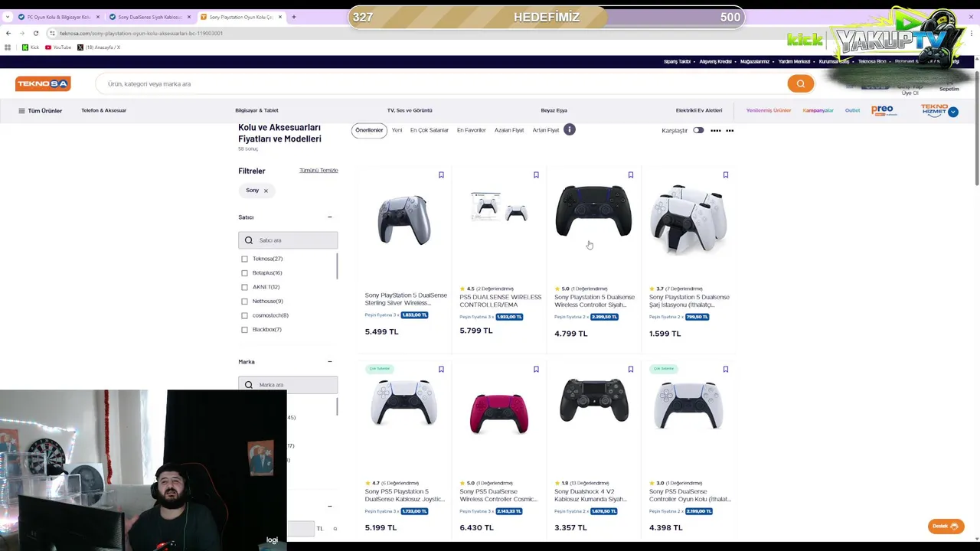
Task: Open Beyaz Eşya category menu
Action: (554, 111)
